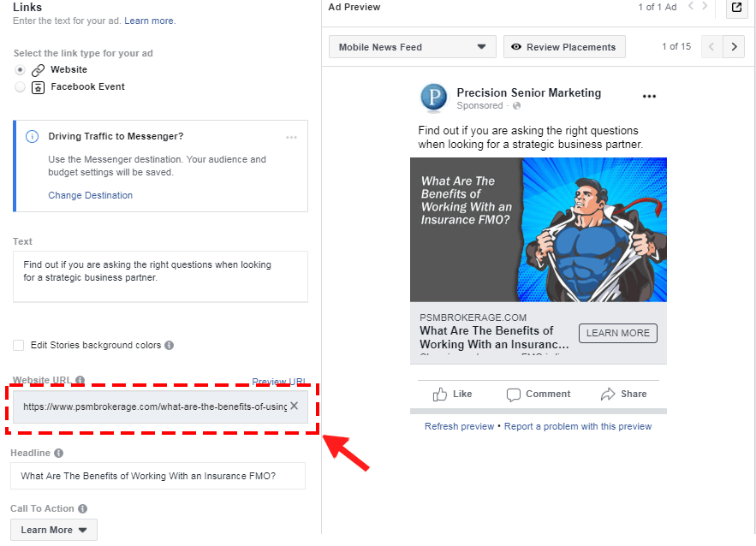Open the Mobile News Feed placement dropdown
756x546 pixels.
point(412,47)
